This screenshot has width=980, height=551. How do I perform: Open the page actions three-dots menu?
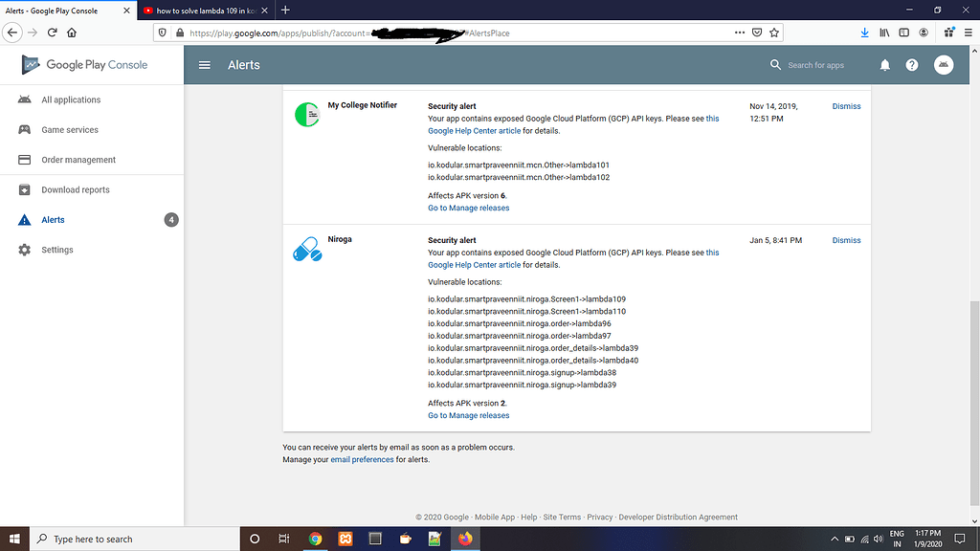[x=740, y=33]
